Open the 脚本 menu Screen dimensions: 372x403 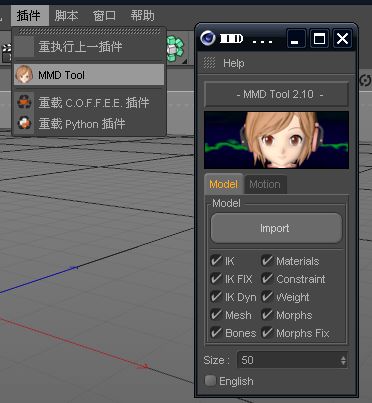[x=67, y=15]
